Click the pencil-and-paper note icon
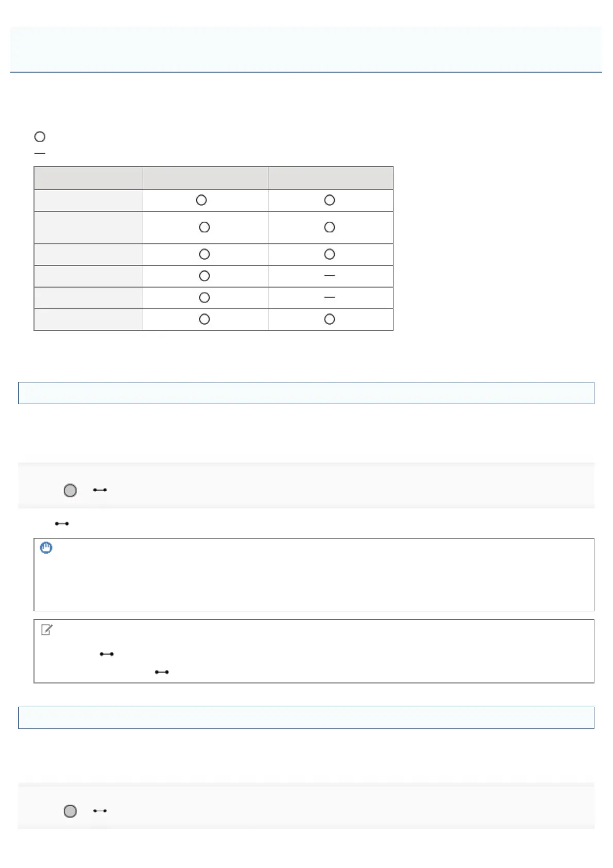613x868 pixels. [46, 629]
